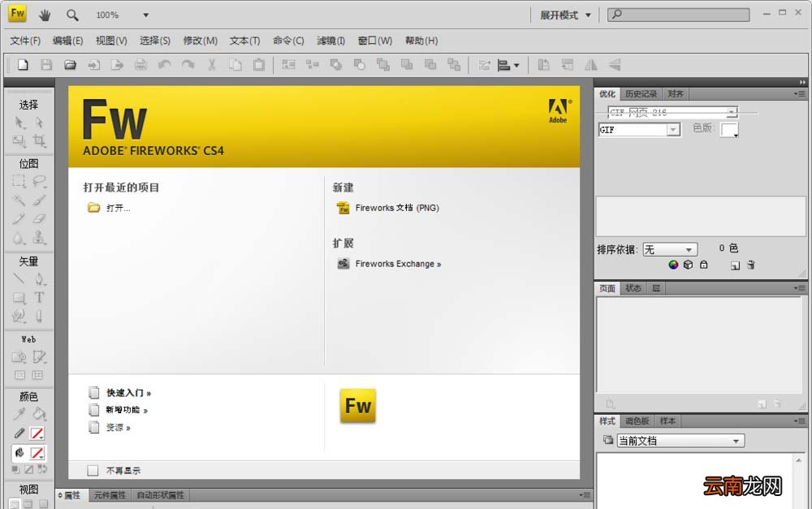Select the Marquee tool
Image resolution: width=812 pixels, height=509 pixels.
click(19, 181)
